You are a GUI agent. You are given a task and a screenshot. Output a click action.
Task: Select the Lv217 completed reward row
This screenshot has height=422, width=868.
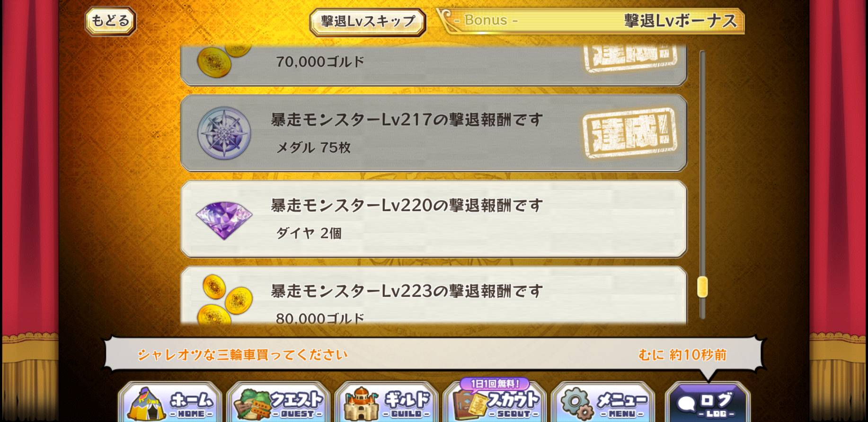point(434,133)
